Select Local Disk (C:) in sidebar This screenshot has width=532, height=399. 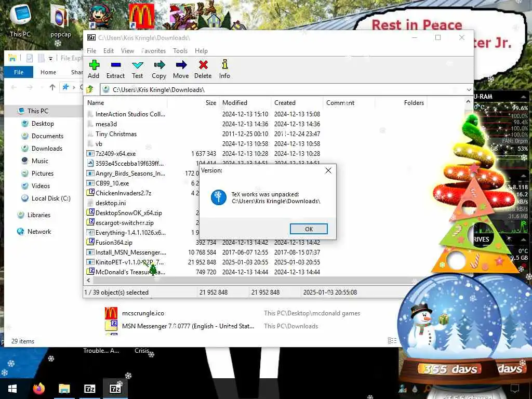click(51, 198)
